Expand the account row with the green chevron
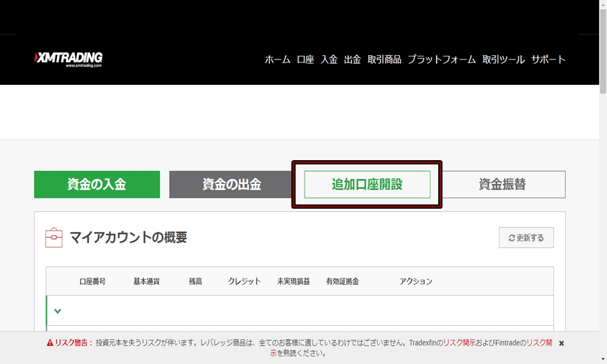Screen dimensions: 607x364 pyautogui.click(x=58, y=311)
